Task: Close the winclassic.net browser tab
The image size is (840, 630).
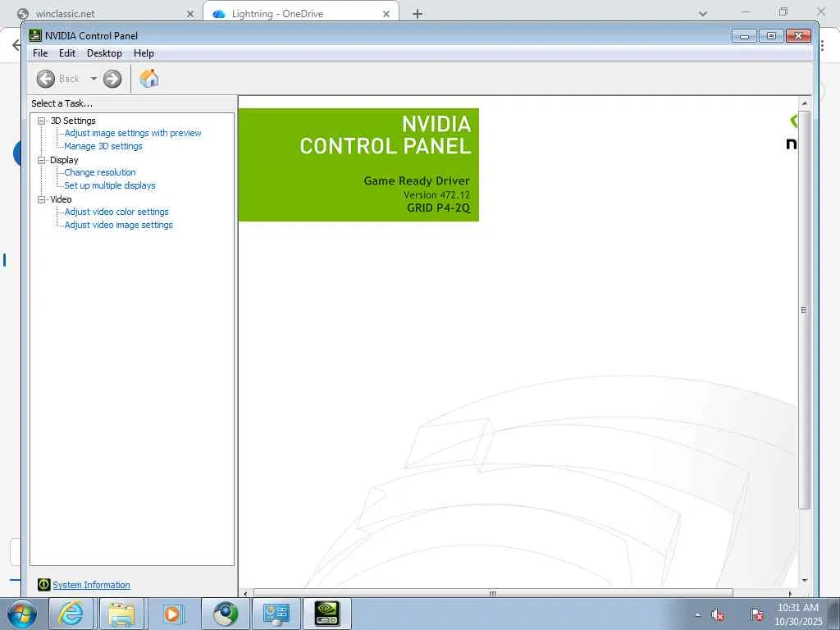Action: click(190, 14)
